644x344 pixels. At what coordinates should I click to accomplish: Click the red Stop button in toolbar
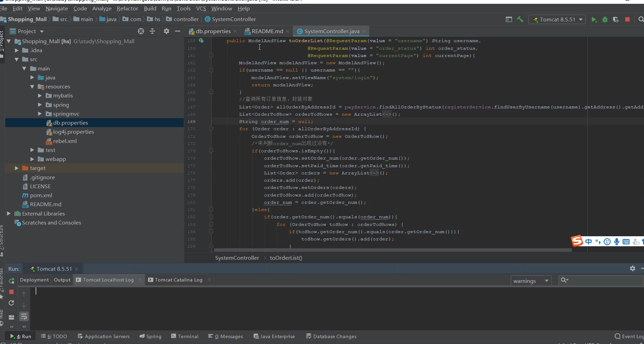(627, 20)
